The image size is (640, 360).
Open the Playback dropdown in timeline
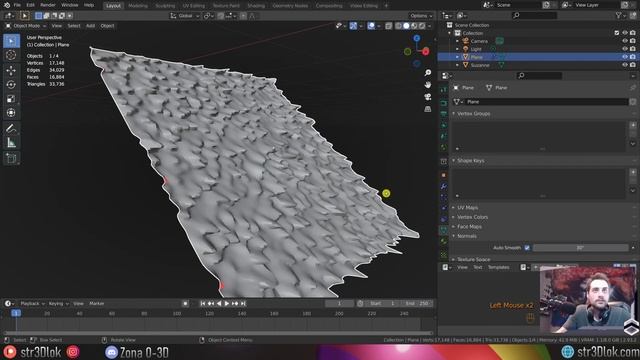(32, 304)
